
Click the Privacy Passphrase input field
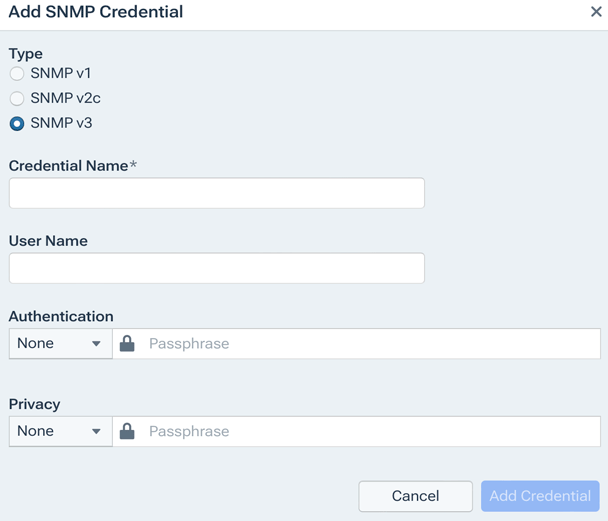coord(370,431)
